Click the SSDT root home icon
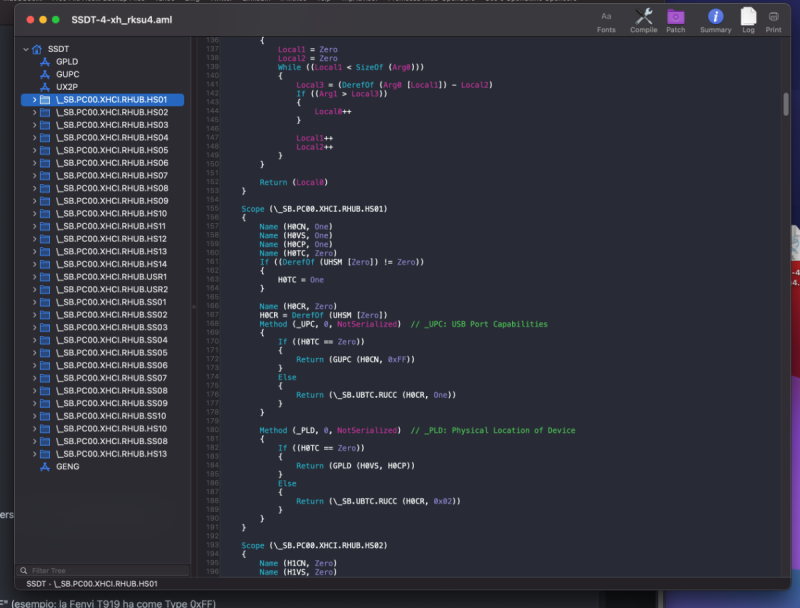The height and width of the screenshot is (608, 800). click(37, 49)
